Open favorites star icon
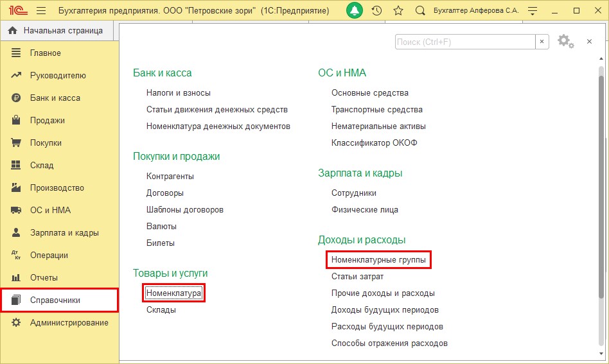The height and width of the screenshot is (364, 609). coord(398,11)
